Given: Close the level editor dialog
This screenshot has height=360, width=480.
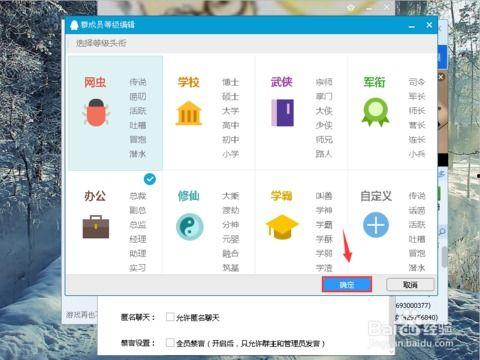Looking at the screenshot, I should [x=429, y=25].
